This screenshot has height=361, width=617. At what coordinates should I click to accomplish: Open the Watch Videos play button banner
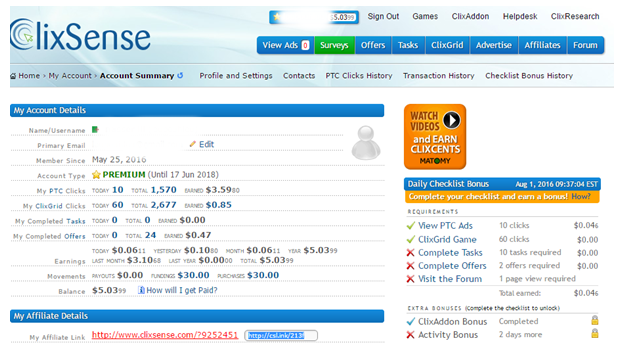435,137
